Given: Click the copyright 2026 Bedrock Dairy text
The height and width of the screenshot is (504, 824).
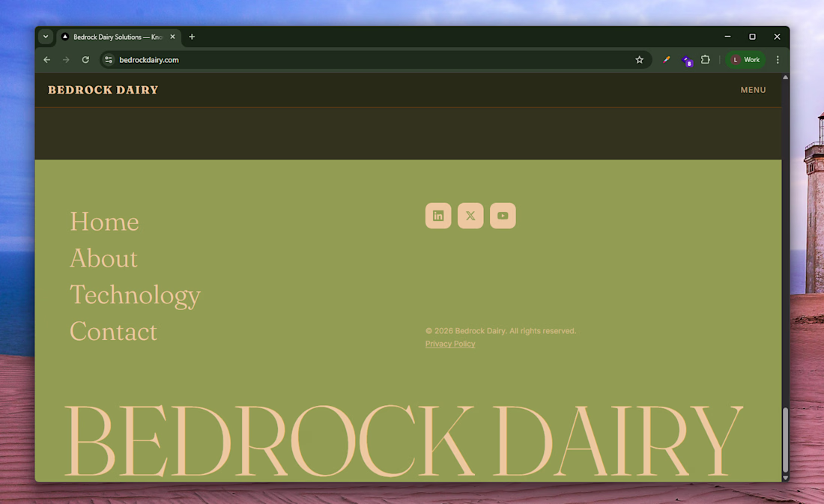Looking at the screenshot, I should point(500,330).
